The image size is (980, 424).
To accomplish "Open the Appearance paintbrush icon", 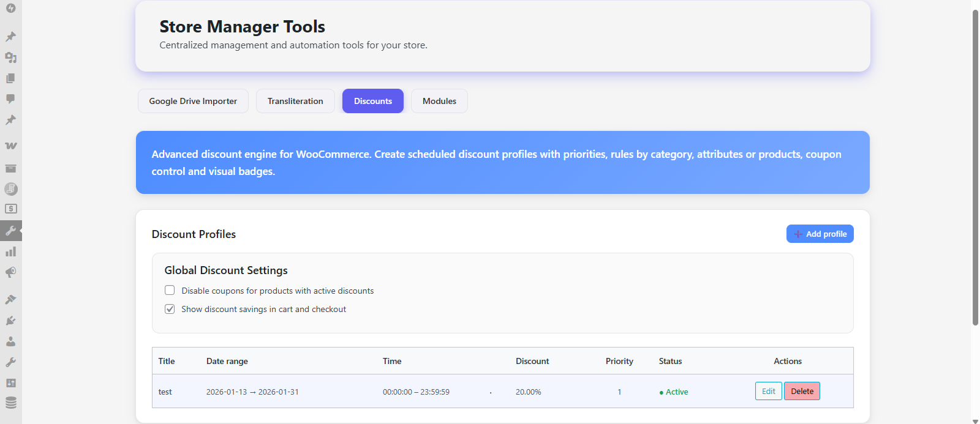I will tap(10, 300).
